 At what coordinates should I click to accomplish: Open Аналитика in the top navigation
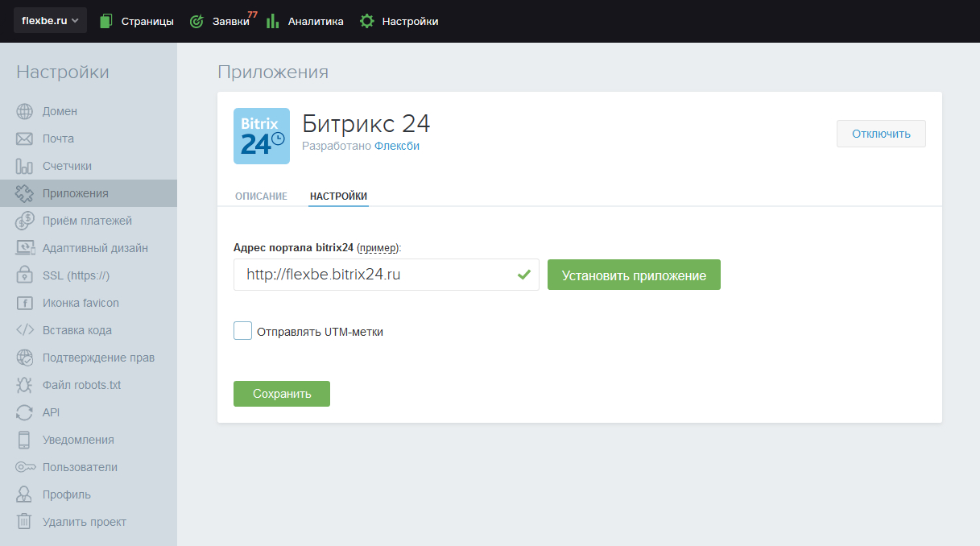click(x=305, y=22)
